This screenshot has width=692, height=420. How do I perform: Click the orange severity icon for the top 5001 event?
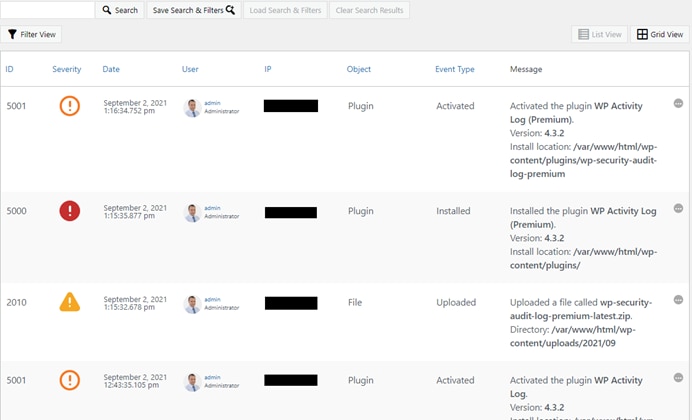click(69, 105)
